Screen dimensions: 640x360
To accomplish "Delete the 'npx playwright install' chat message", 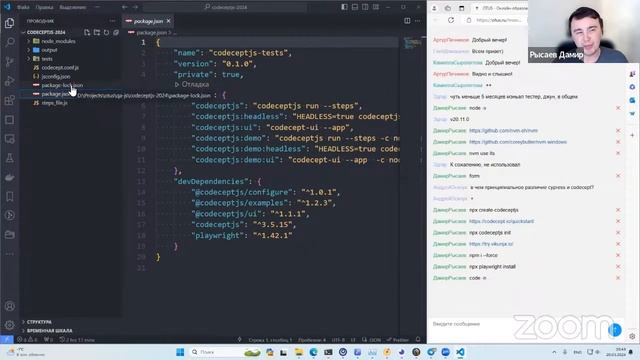I will click(x=618, y=267).
